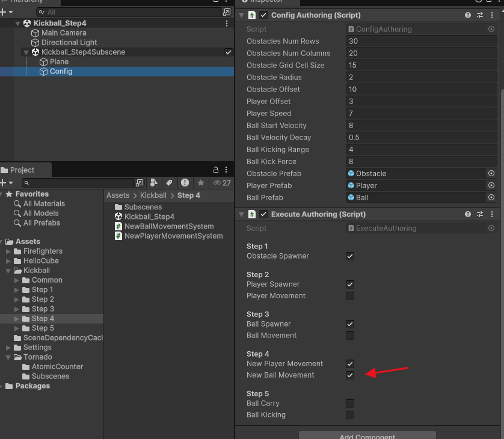Open object picker for Player Prefab
The height and width of the screenshot is (439, 504).
click(491, 185)
